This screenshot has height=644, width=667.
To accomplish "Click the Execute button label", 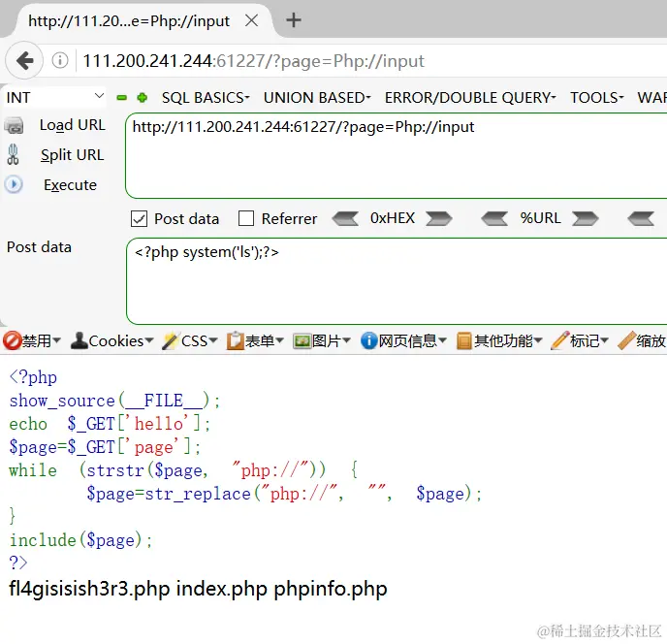I will [x=70, y=185].
